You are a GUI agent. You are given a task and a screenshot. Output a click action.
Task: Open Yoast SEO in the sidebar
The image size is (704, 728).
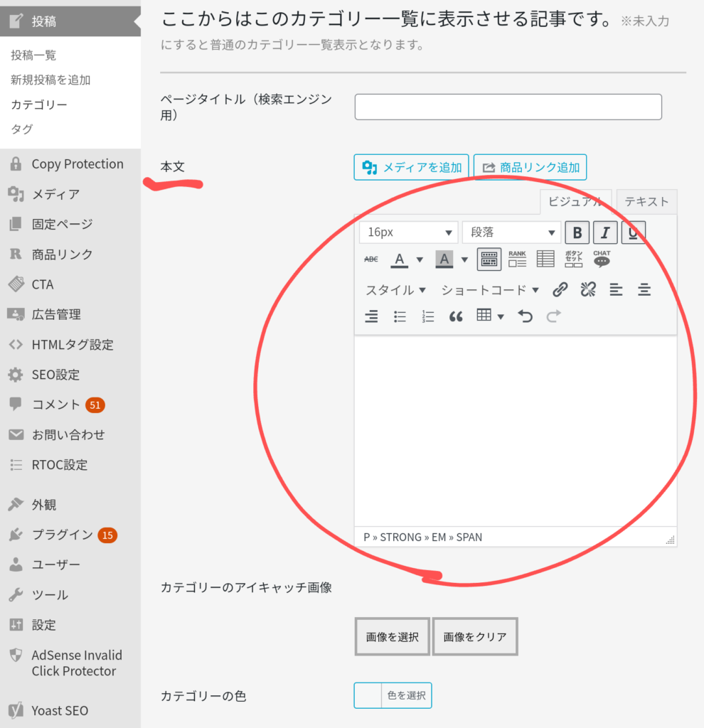coord(70,710)
